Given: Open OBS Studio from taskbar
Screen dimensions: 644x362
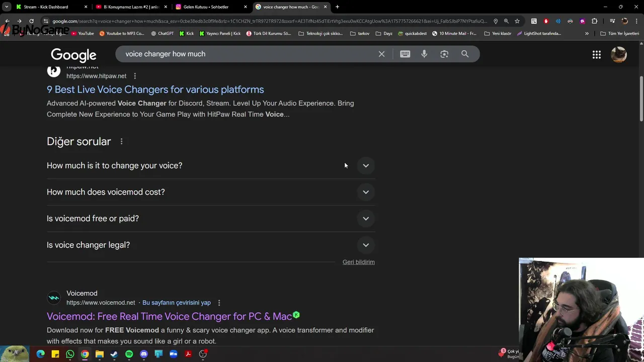Looking at the screenshot, I should tap(203, 354).
